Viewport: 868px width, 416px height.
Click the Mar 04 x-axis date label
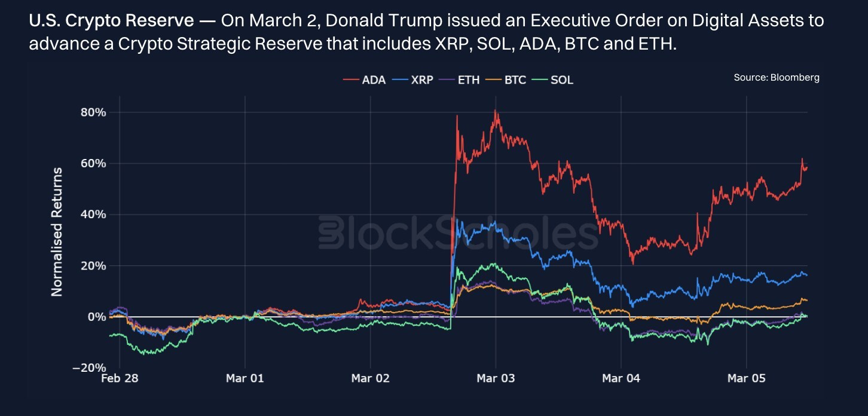pyautogui.click(x=621, y=378)
